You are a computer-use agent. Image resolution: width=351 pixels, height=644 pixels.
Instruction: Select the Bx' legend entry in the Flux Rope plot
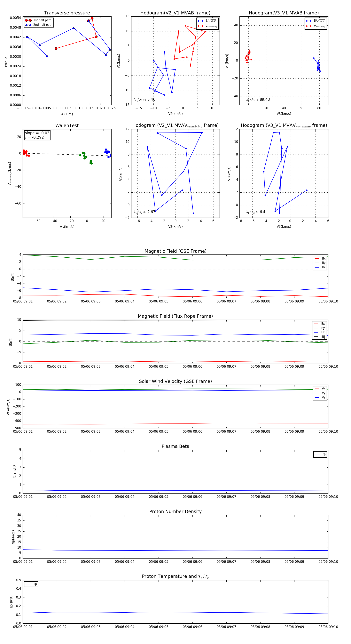[x=320, y=324]
